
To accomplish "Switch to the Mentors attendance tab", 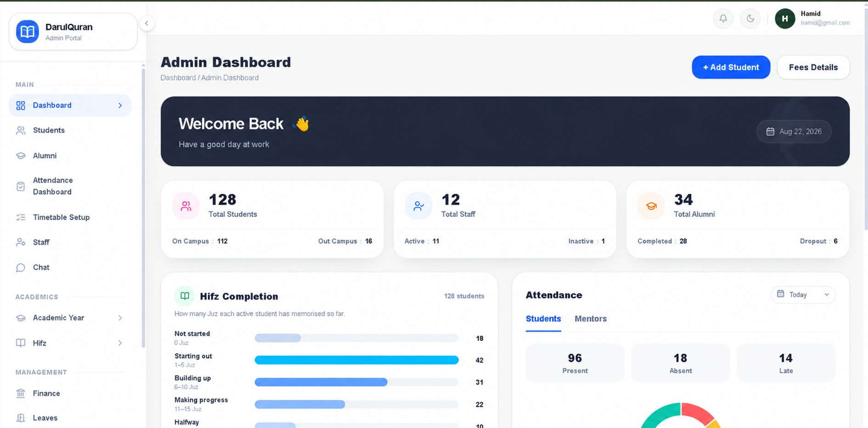I will click(x=591, y=319).
